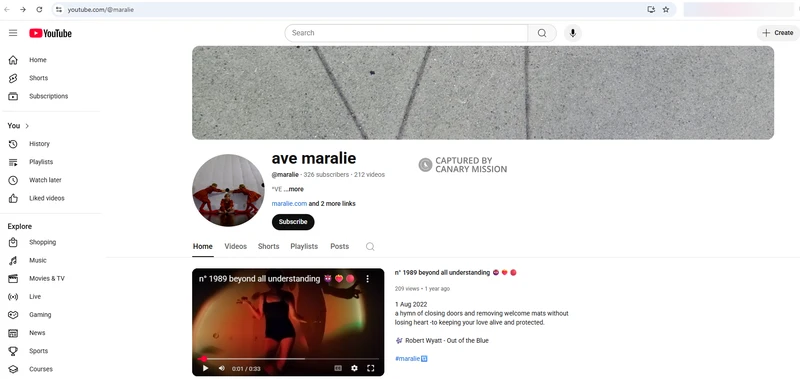Go back in the browser
This screenshot has height=379, width=800.
coord(7,9)
